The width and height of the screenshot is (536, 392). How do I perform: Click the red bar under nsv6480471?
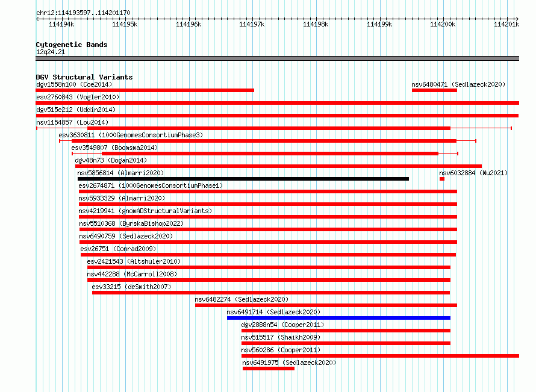[434, 90]
